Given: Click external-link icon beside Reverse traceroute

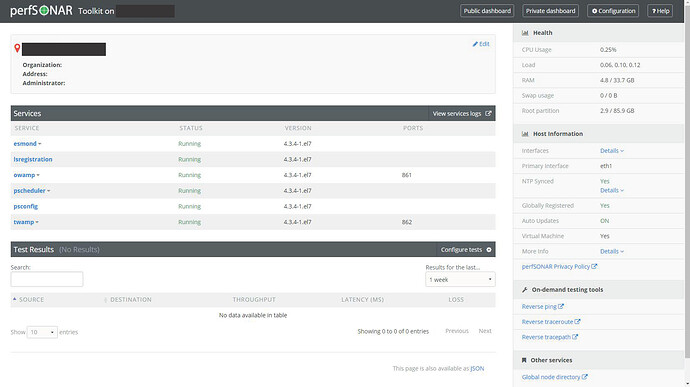Looking at the screenshot, I should [x=577, y=322].
